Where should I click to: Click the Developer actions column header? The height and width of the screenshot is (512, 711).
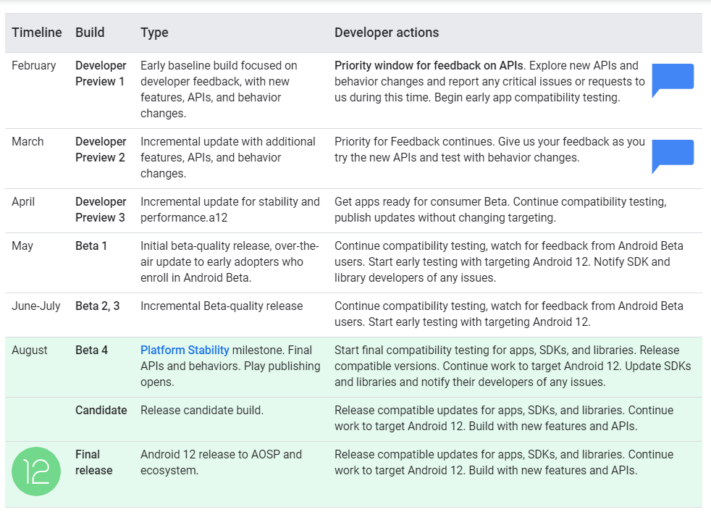(387, 33)
